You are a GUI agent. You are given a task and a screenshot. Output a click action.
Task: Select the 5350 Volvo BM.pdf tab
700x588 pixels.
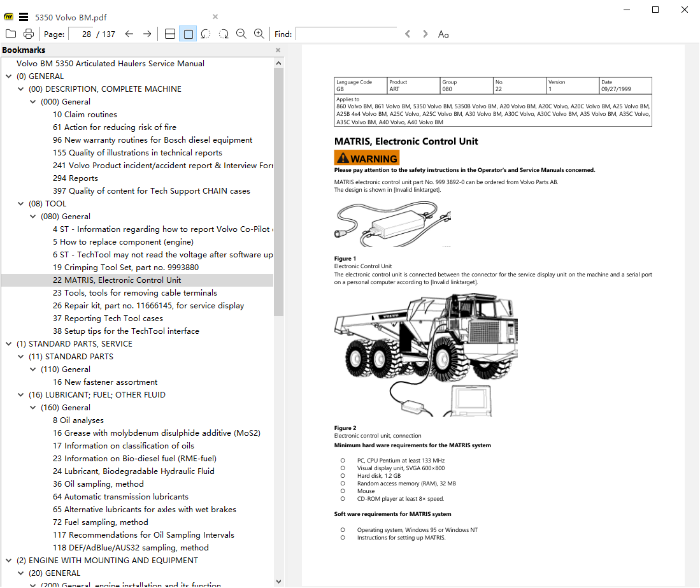coord(71,17)
